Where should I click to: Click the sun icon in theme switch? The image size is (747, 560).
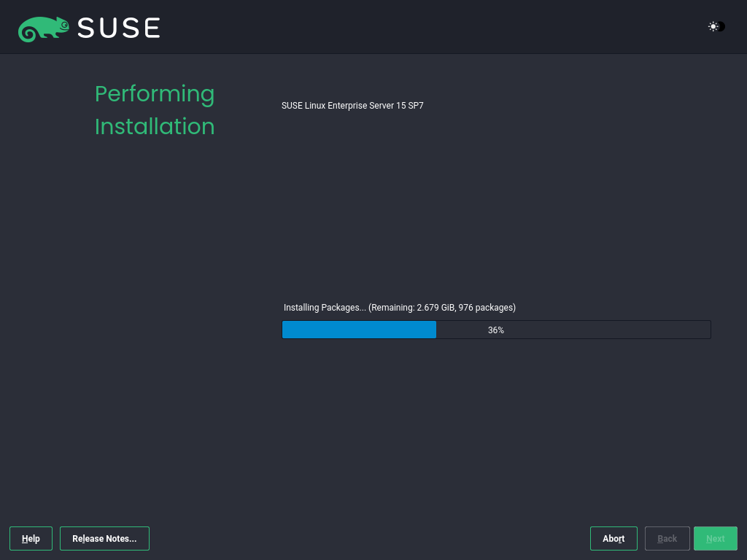[x=713, y=27]
